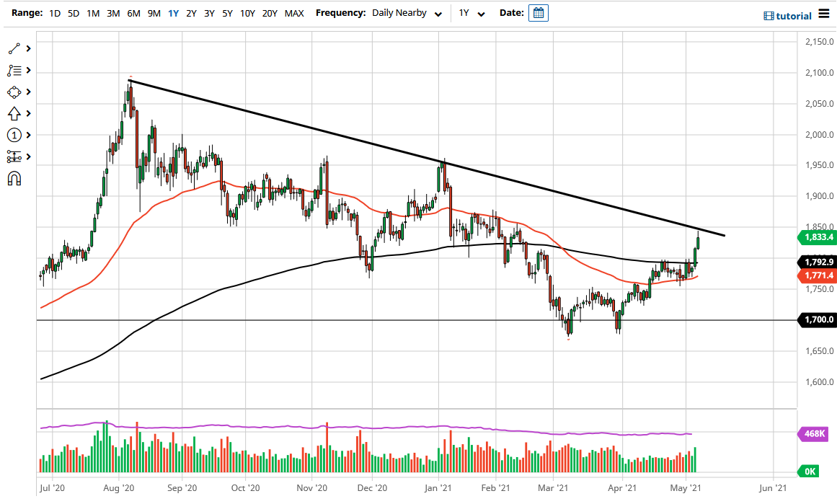The image size is (837, 504).
Task: Open the 1Y period dropdown
Action: pos(472,13)
